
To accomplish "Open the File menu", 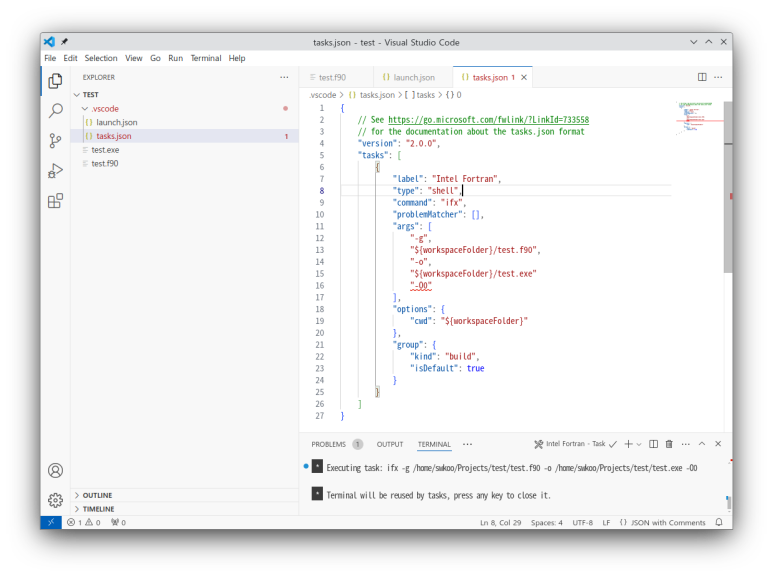I will [50, 58].
